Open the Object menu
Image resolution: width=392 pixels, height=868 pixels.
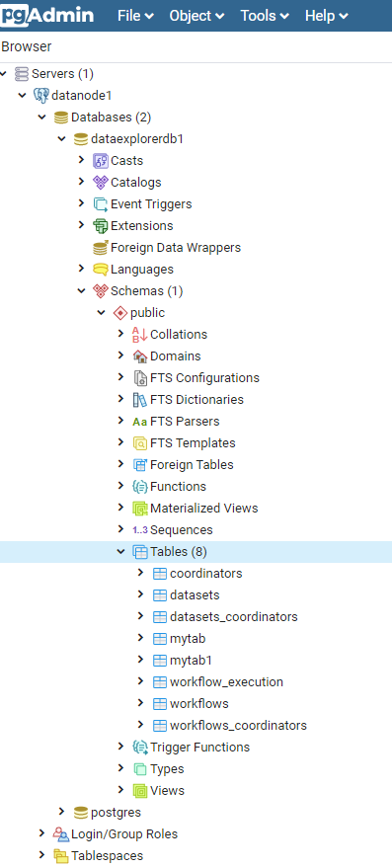(x=197, y=16)
